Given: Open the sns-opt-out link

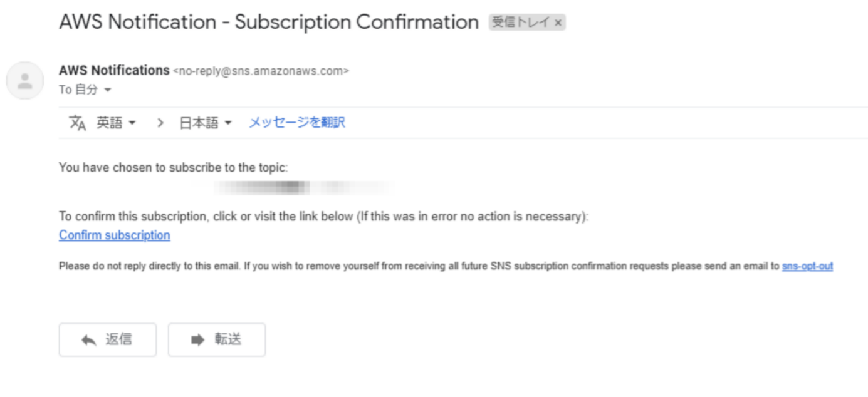Looking at the screenshot, I should click(x=807, y=266).
